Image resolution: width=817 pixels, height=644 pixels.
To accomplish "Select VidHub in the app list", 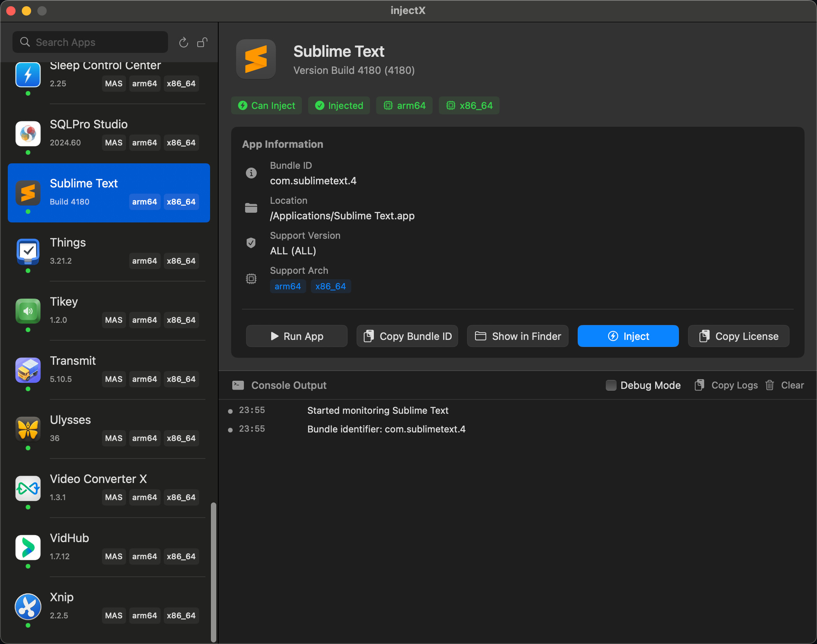I will [109, 548].
